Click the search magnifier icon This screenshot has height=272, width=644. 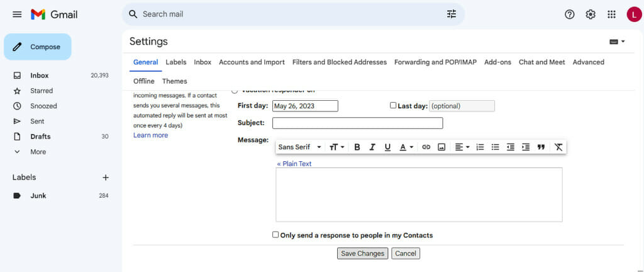pyautogui.click(x=133, y=14)
